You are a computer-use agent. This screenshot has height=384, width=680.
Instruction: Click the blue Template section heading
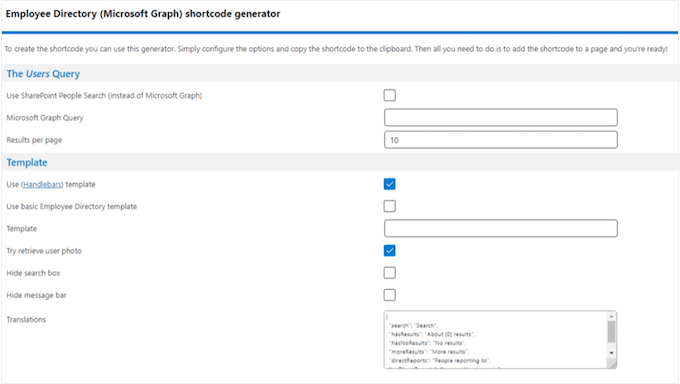click(27, 162)
